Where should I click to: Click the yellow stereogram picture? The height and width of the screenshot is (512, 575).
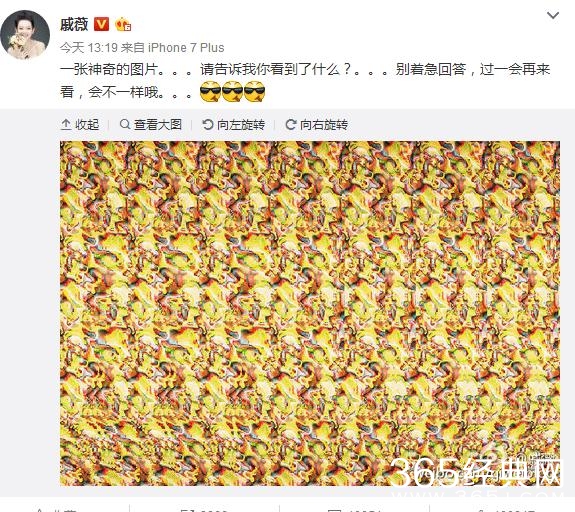(x=310, y=314)
